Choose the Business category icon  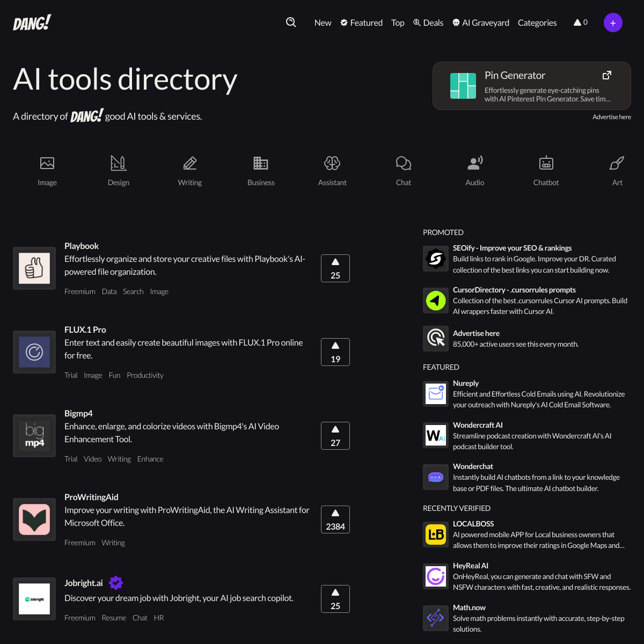pos(261,163)
